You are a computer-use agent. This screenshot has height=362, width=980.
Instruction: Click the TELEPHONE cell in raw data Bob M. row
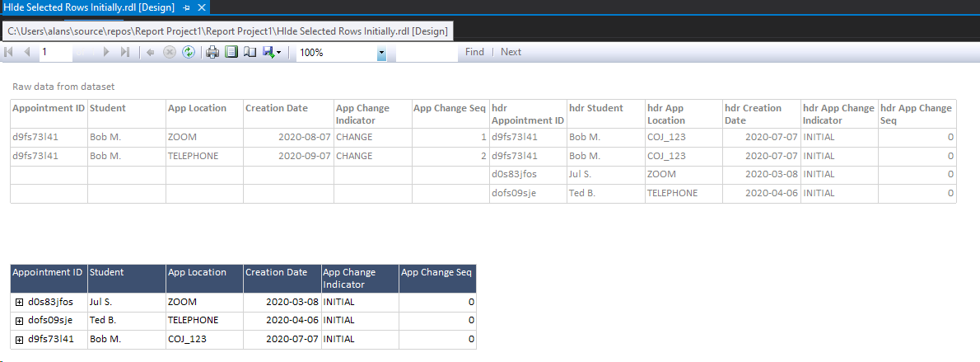coord(204,156)
